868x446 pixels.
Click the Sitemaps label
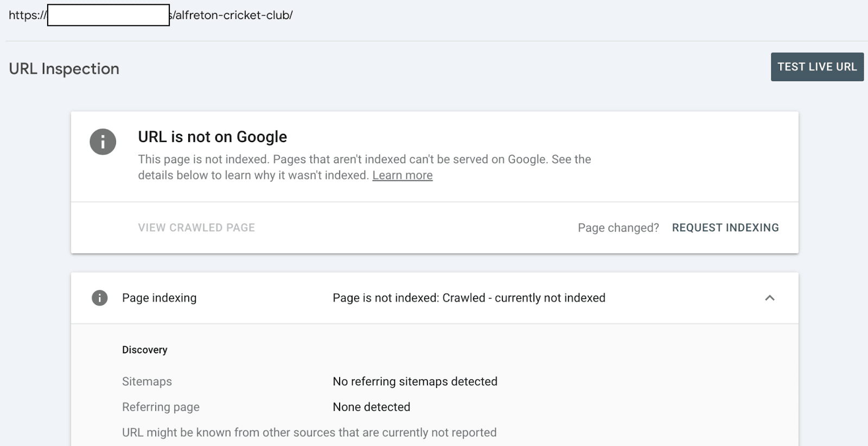click(x=146, y=382)
